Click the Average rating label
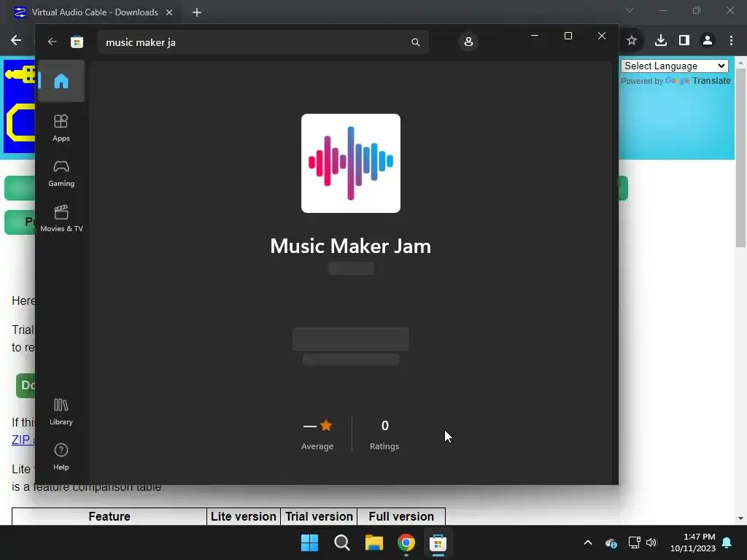 (317, 446)
